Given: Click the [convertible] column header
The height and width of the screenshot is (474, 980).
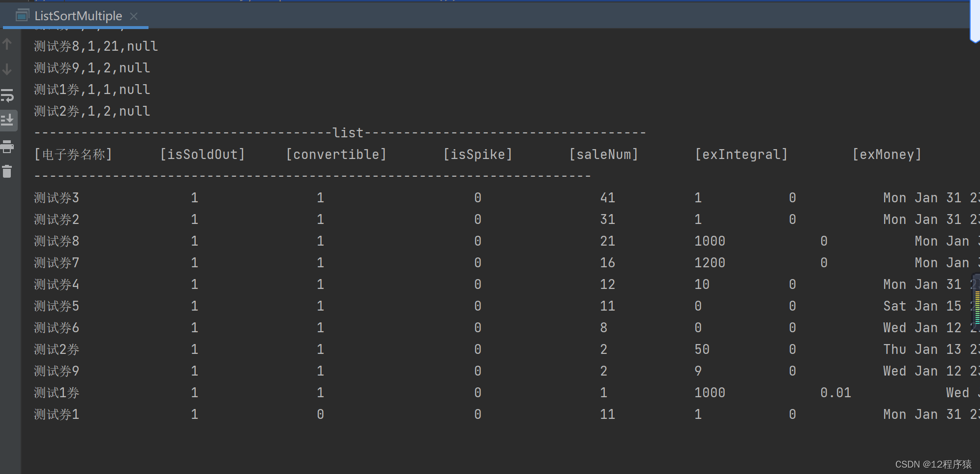Looking at the screenshot, I should pos(336,155).
